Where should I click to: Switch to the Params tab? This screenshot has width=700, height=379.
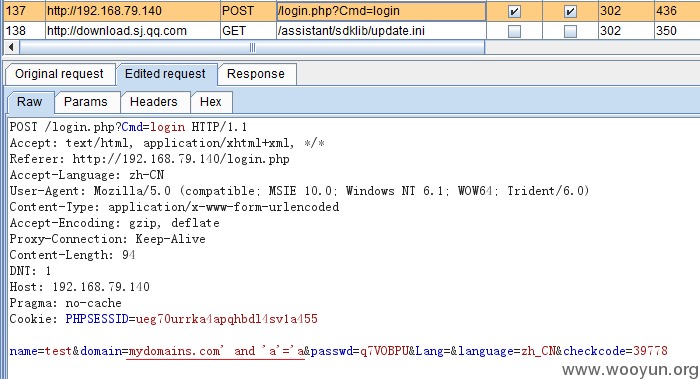point(86,102)
